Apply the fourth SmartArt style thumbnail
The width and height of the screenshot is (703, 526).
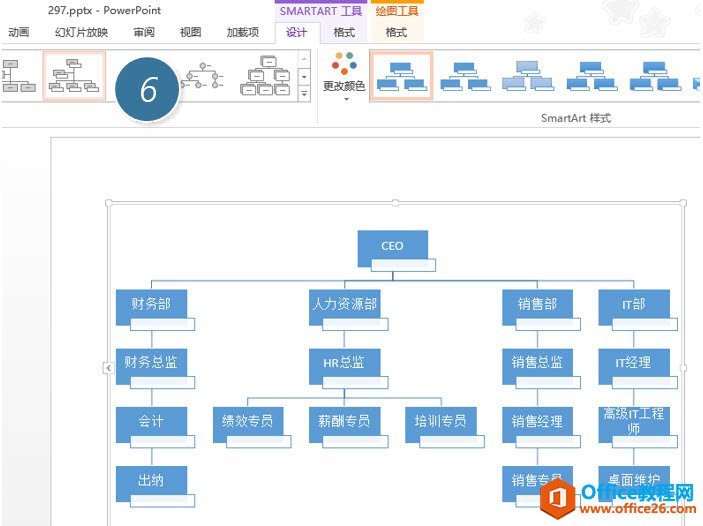(590, 76)
